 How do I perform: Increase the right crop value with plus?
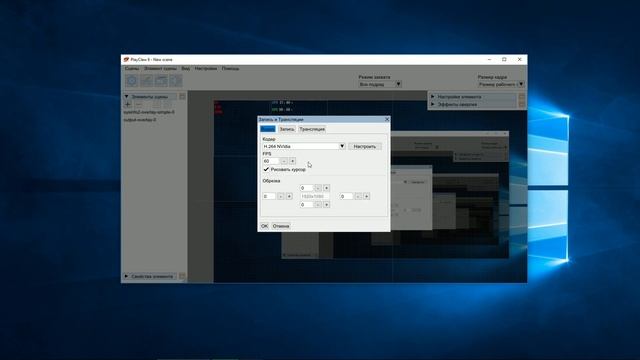tap(367, 196)
